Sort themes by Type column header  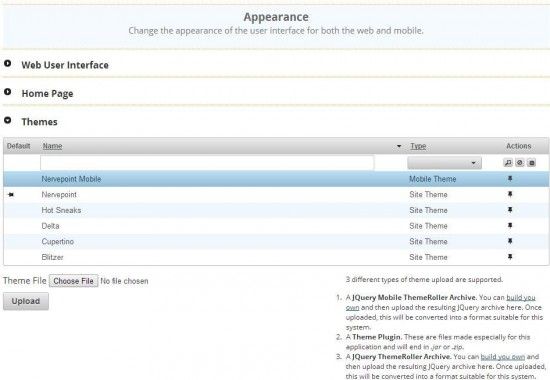(418, 146)
